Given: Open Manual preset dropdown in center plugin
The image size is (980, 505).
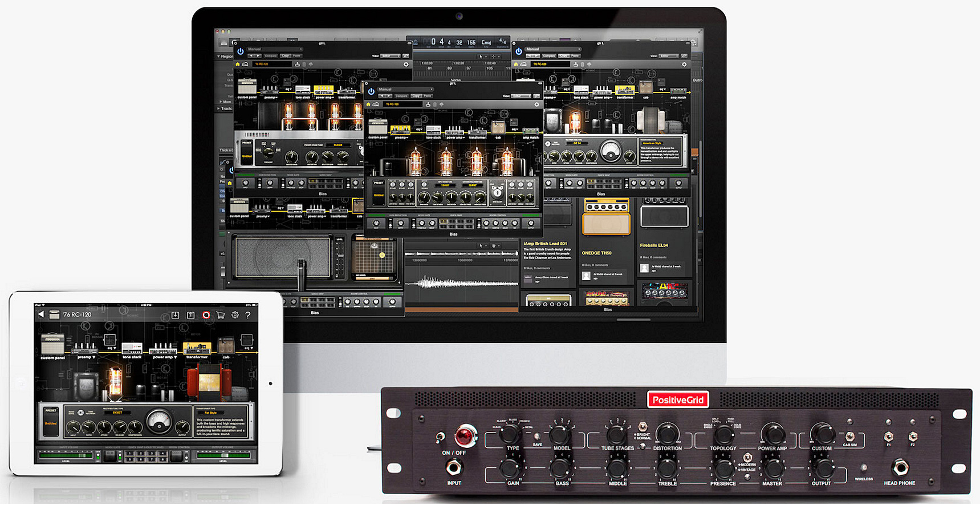Looking at the screenshot, I should [406, 89].
